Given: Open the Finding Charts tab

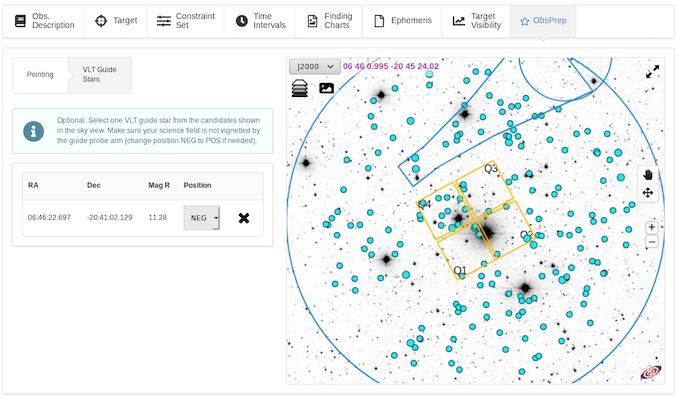Looking at the screenshot, I should click(329, 21).
